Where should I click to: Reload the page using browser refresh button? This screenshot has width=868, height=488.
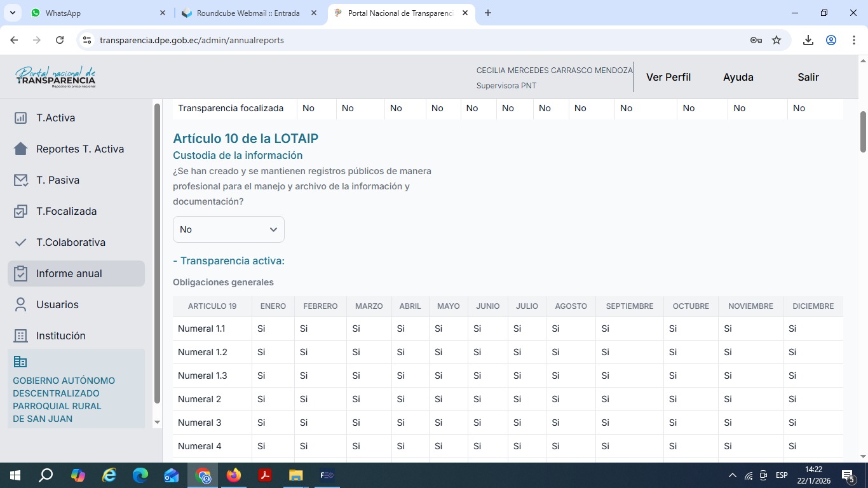[x=60, y=40]
